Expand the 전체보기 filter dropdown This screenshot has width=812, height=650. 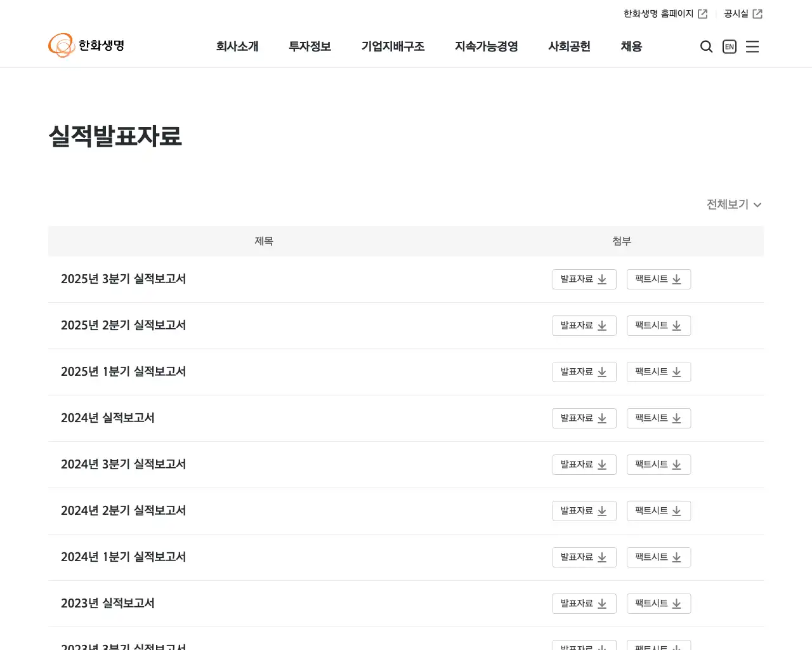coord(733,204)
